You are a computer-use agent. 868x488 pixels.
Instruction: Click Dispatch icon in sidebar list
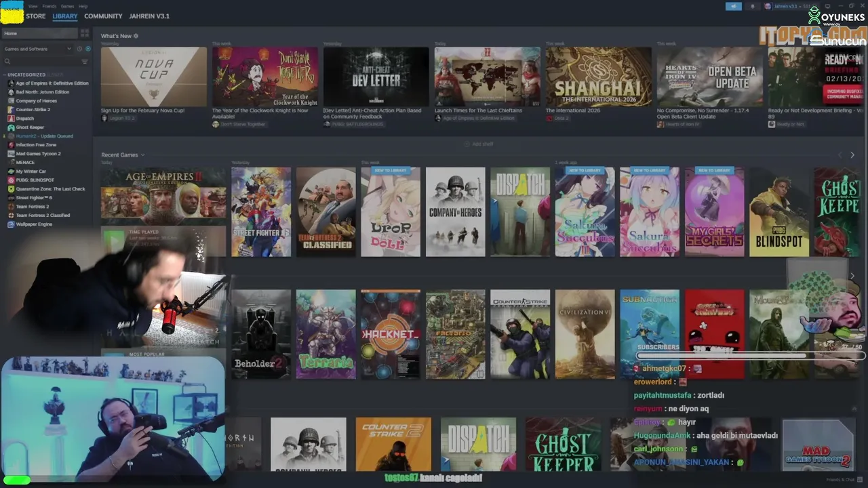[x=11, y=119]
